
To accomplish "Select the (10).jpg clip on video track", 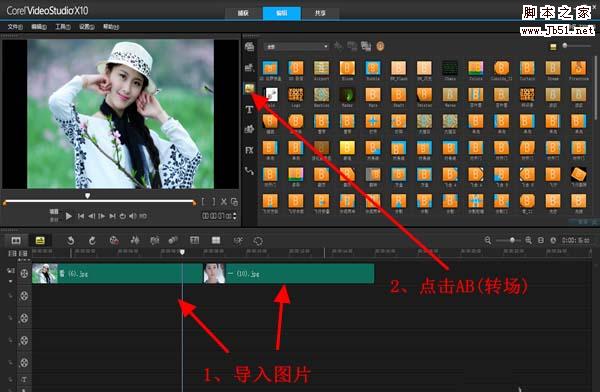I will pyautogui.click(x=289, y=273).
